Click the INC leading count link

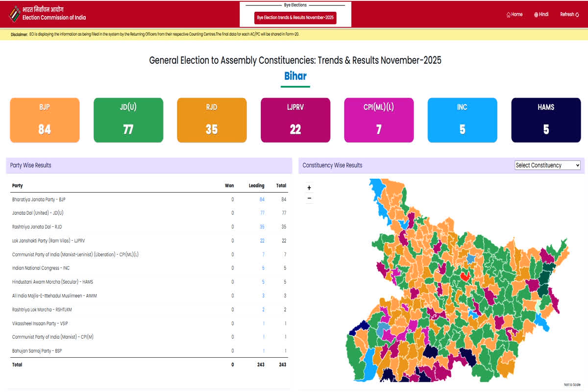(263, 268)
